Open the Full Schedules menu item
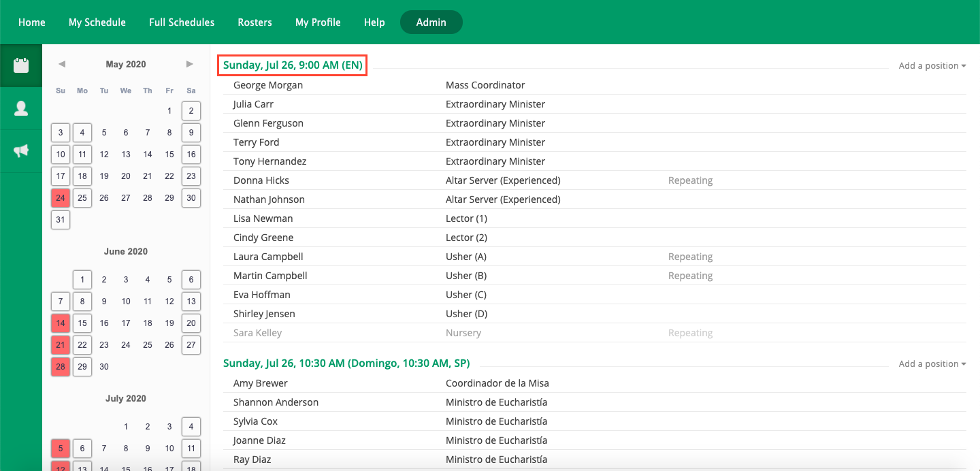This screenshot has height=471, width=980. click(x=182, y=22)
